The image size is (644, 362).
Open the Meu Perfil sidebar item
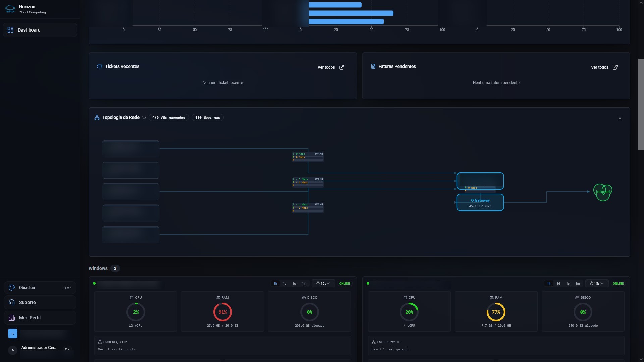pyautogui.click(x=40, y=318)
